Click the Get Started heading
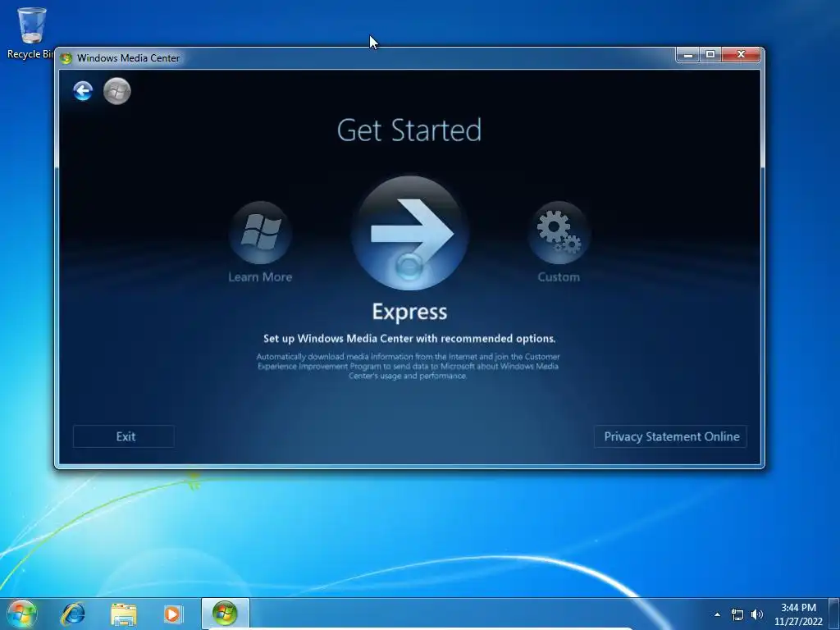Screen dimensions: 840x630 (x=409, y=130)
